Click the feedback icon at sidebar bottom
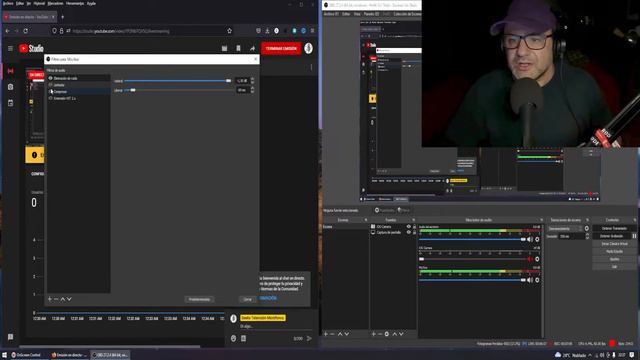The height and width of the screenshot is (360, 640). [11, 337]
